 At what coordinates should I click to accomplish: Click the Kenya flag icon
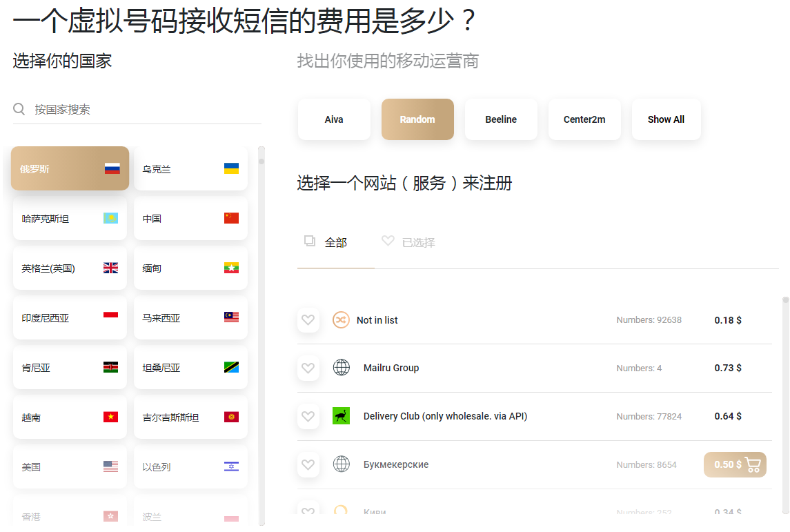coord(111,367)
